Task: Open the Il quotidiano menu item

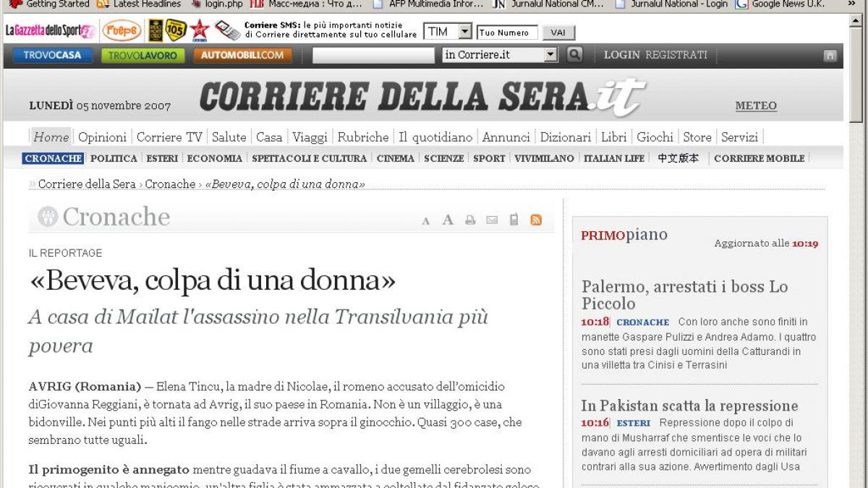Action: pyautogui.click(x=435, y=137)
